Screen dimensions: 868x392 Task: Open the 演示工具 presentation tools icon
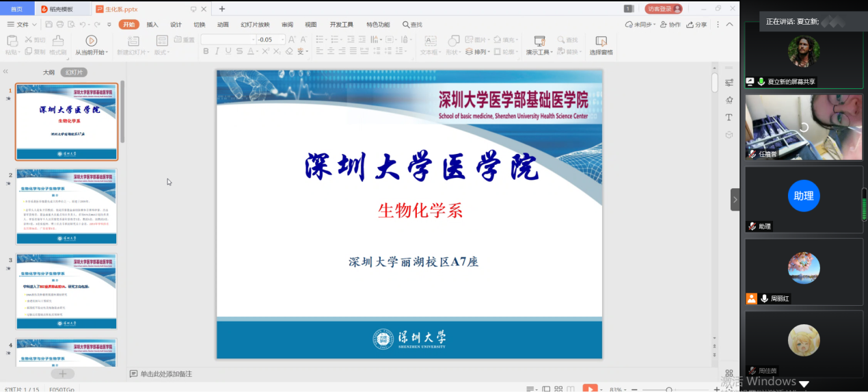[539, 41]
